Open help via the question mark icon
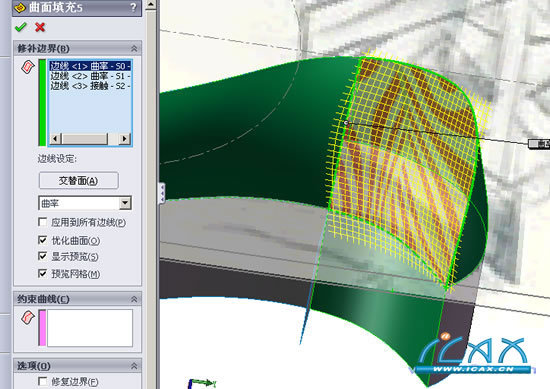 tap(133, 7)
